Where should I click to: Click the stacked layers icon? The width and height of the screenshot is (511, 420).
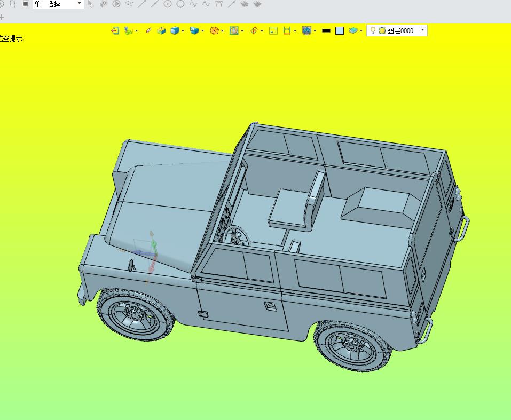point(353,30)
